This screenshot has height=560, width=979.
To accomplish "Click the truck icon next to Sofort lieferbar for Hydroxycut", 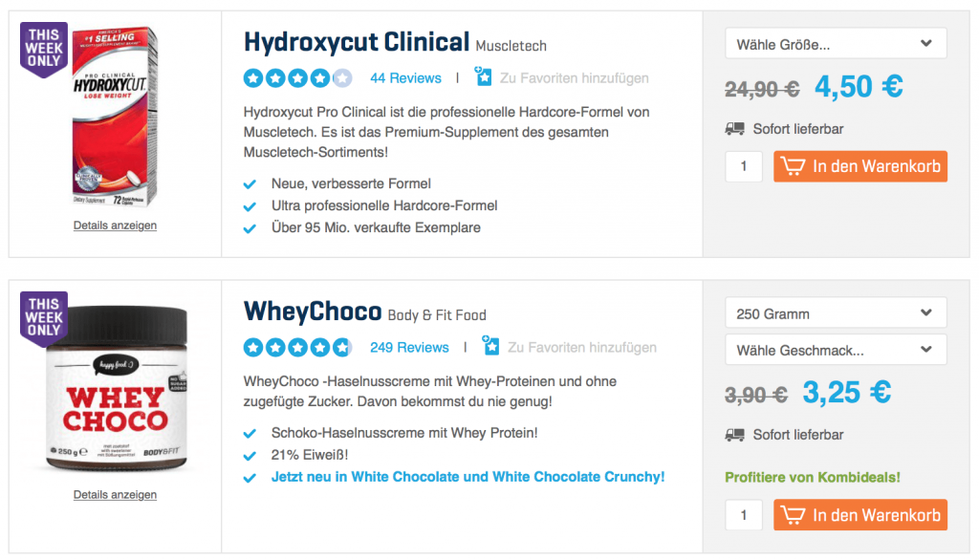I will [736, 129].
